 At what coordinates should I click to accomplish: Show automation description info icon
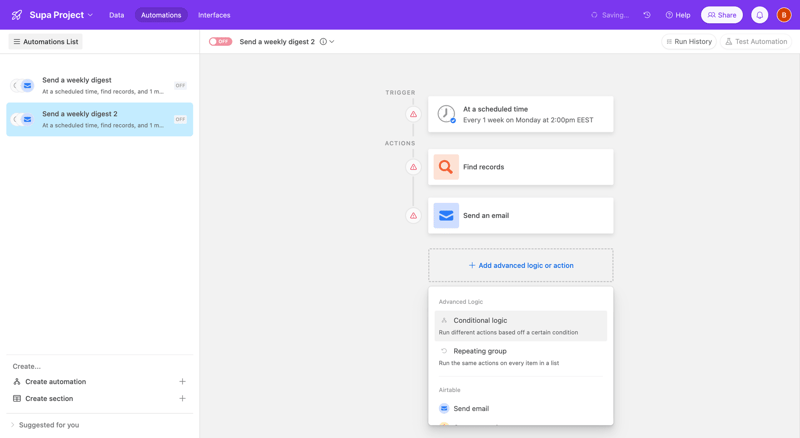(x=323, y=41)
